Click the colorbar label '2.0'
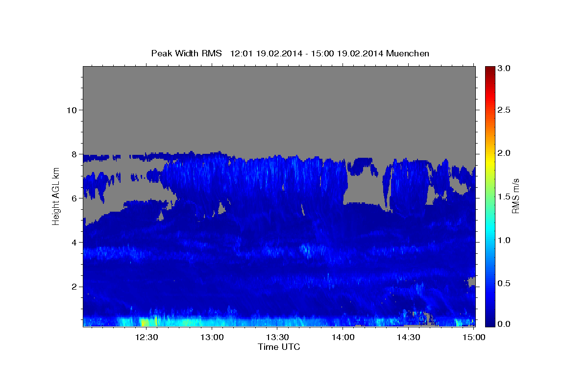 point(504,153)
